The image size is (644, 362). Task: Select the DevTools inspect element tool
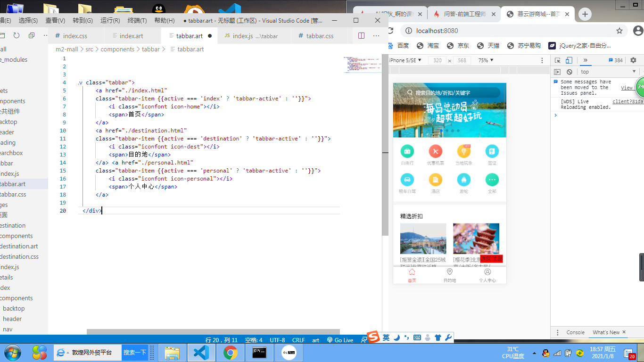coord(558,60)
